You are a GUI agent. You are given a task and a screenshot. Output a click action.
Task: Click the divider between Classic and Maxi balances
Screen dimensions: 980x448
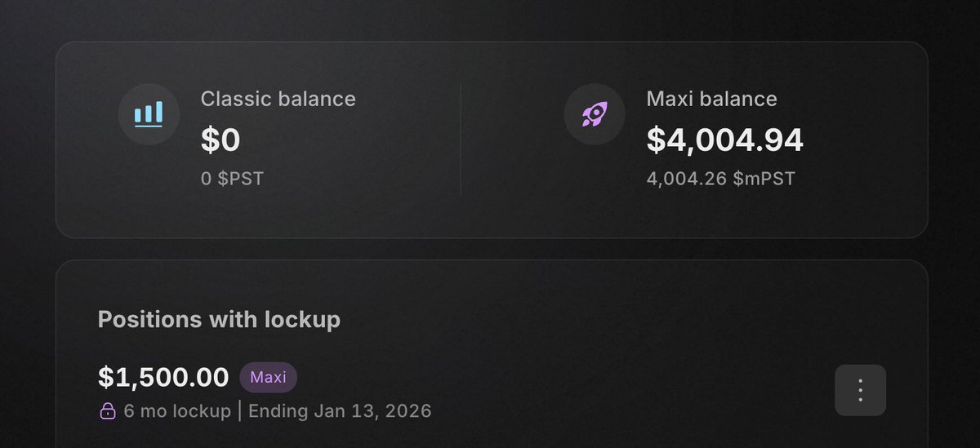click(461, 140)
